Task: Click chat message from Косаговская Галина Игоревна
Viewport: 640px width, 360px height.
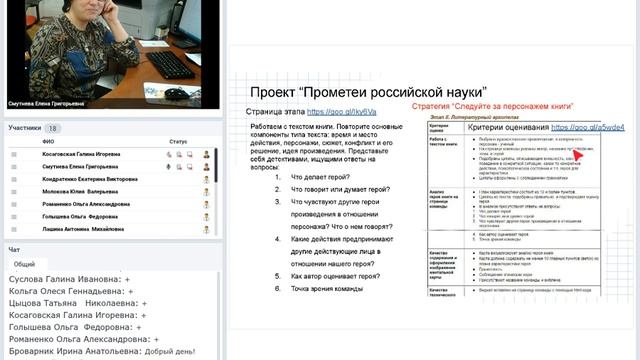Action: click(x=78, y=315)
